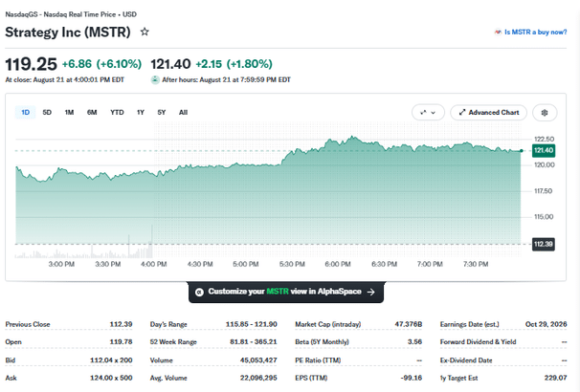Select the All chart range
This screenshot has width=580, height=392.
[x=183, y=112]
